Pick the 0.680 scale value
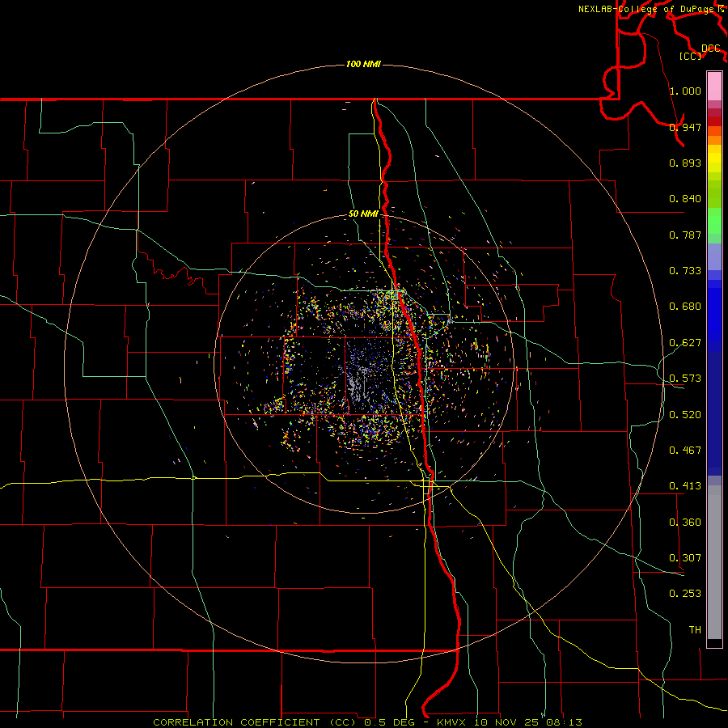The height and width of the screenshot is (728, 728). 685,307
